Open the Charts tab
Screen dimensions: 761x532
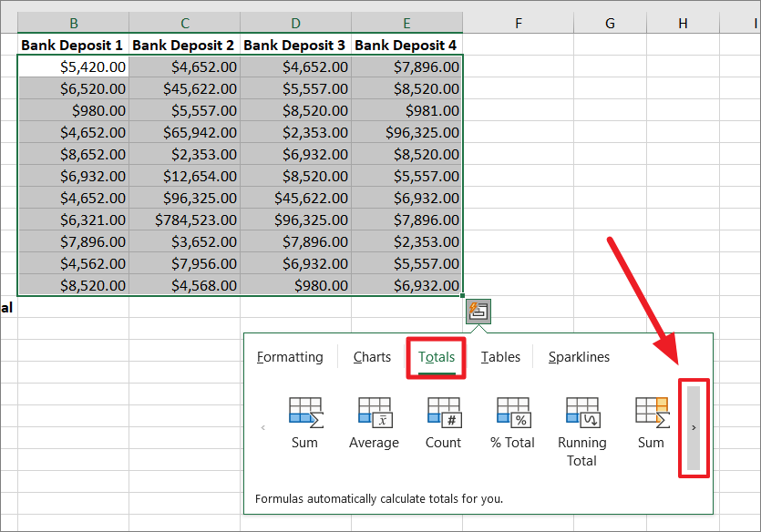(372, 357)
